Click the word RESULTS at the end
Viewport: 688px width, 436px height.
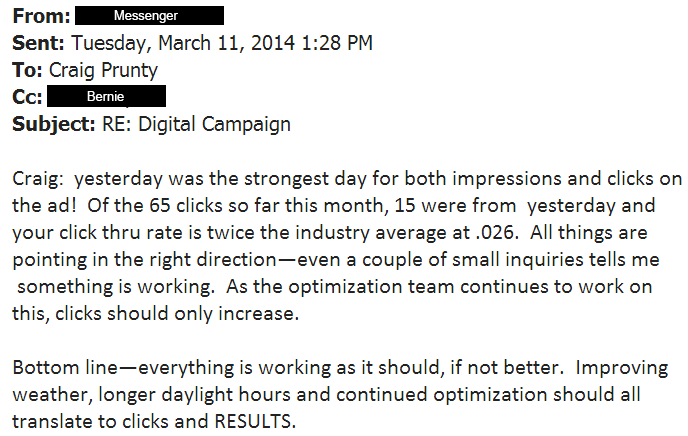255,421
